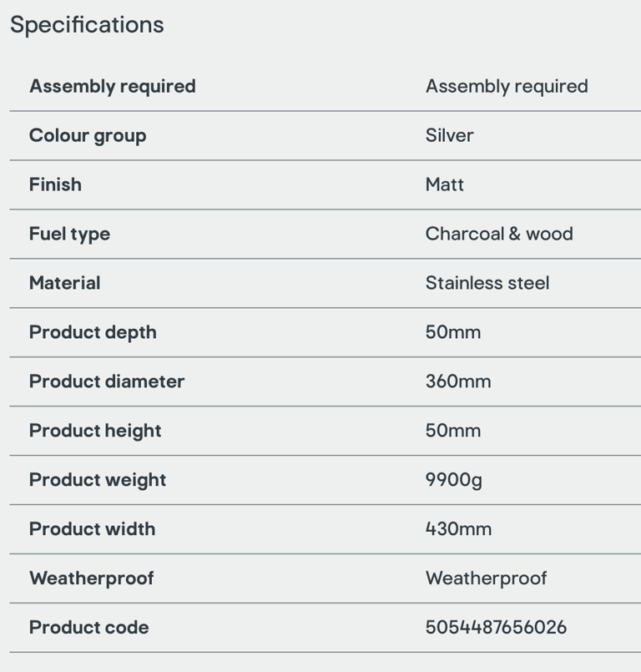Select the Finish row label
Image resolution: width=641 pixels, height=672 pixels.
coord(55,184)
